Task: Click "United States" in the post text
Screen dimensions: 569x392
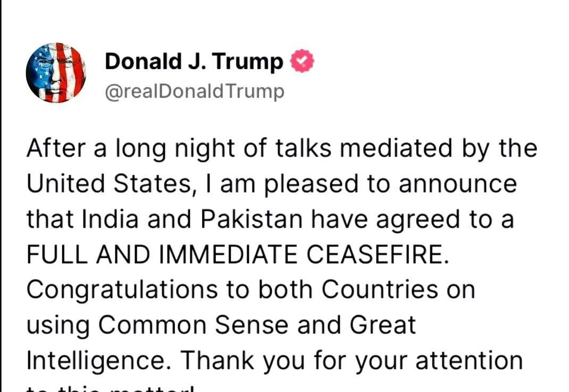Action: [109, 183]
